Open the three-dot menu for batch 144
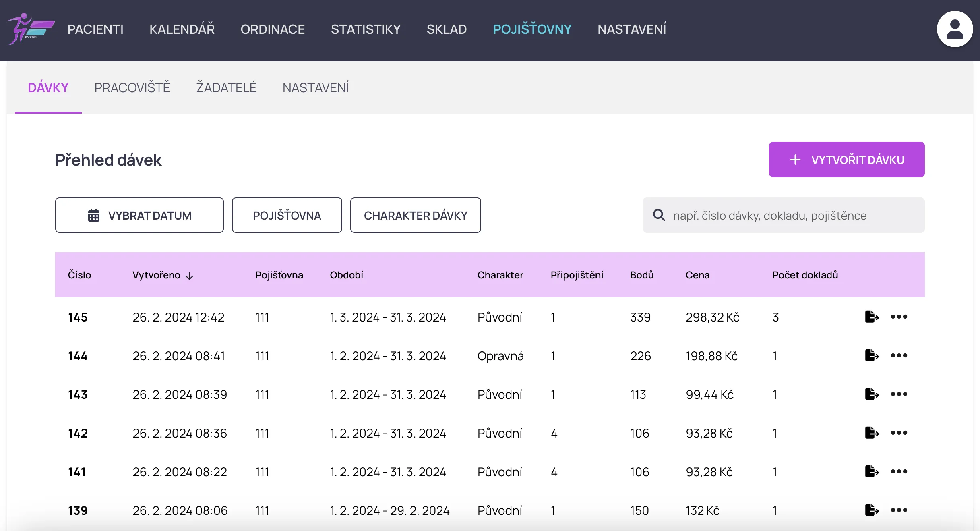980x531 pixels. point(899,355)
